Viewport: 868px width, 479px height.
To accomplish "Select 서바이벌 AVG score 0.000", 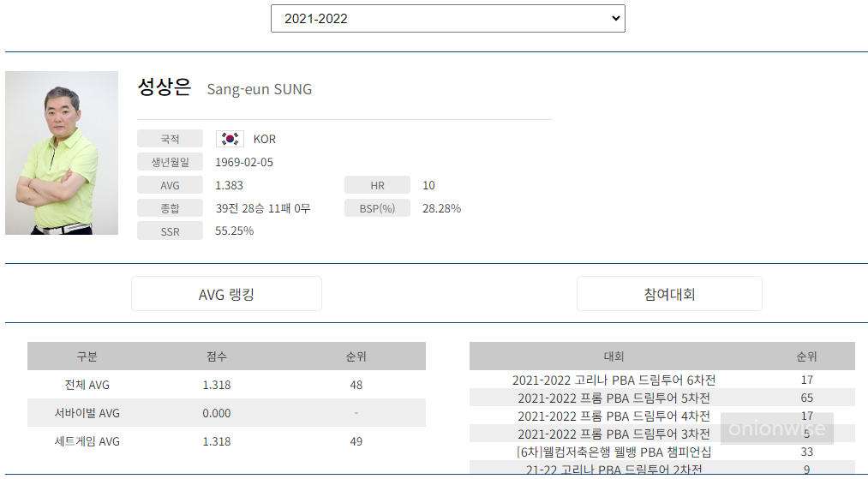I will click(217, 413).
